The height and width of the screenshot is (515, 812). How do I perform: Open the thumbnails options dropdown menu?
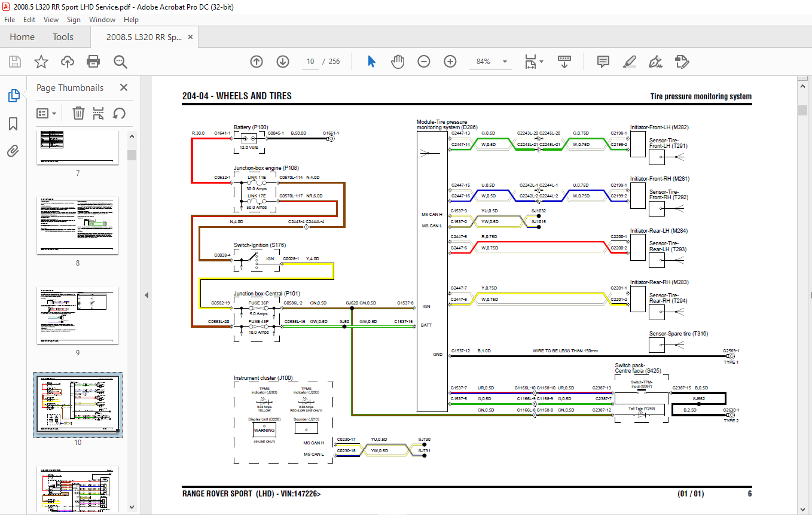pyautogui.click(x=47, y=113)
